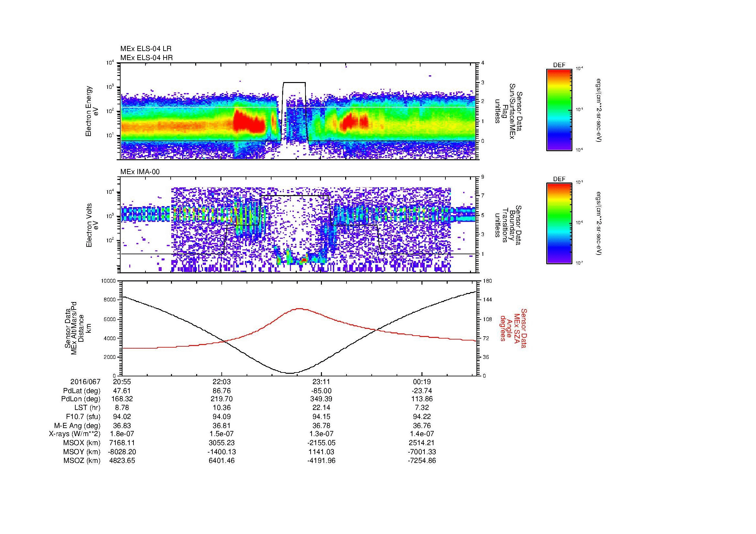Click the 'F10.7 (sfu)' row label
The image size is (756, 534).
pyautogui.click(x=83, y=416)
